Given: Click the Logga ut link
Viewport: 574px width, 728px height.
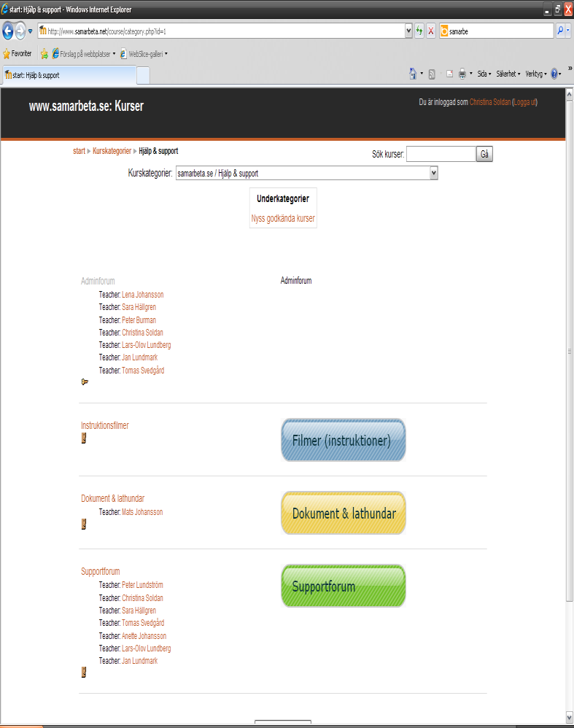Looking at the screenshot, I should tap(525, 102).
